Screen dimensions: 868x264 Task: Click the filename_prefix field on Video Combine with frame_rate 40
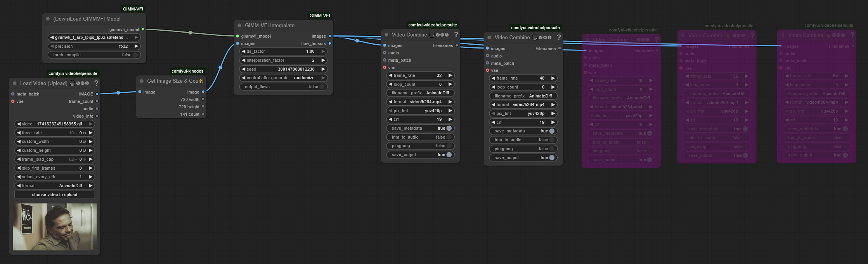pyautogui.click(x=523, y=96)
